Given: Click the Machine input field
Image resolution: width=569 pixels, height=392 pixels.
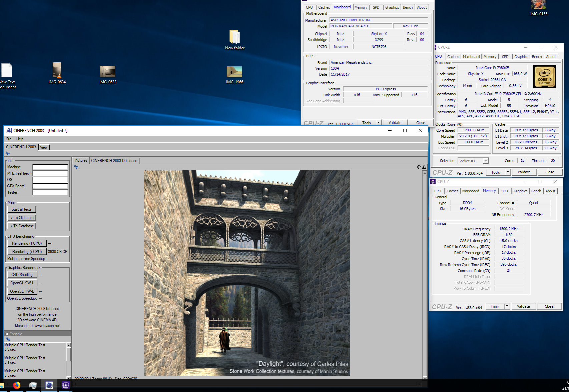Looking at the screenshot, I should coord(50,167).
